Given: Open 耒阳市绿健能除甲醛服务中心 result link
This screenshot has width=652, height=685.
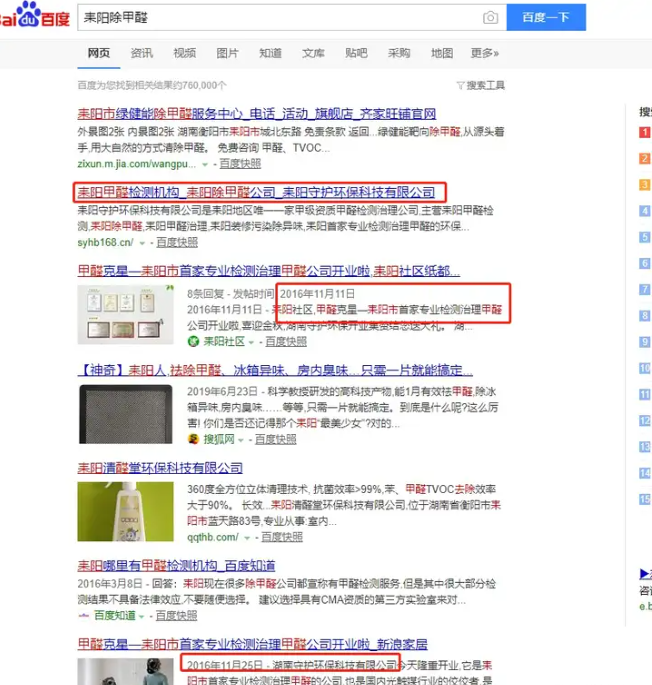Looking at the screenshot, I should pos(257,114).
